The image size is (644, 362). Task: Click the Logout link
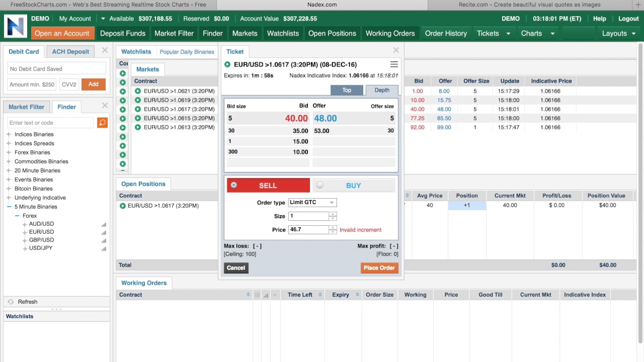[628, 19]
